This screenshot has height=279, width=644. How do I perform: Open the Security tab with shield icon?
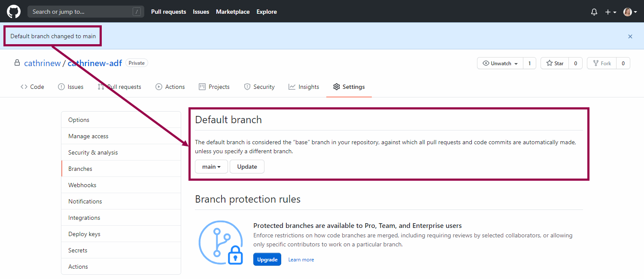coord(259,87)
